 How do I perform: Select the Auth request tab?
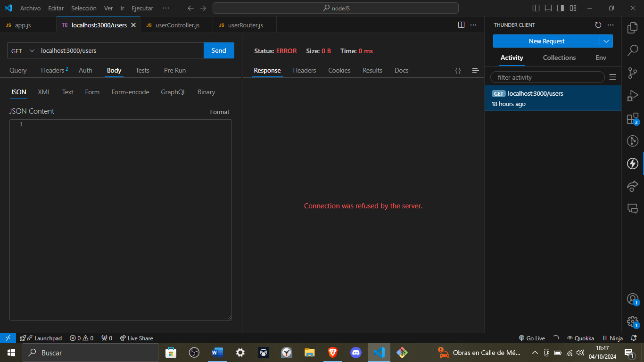click(x=85, y=70)
